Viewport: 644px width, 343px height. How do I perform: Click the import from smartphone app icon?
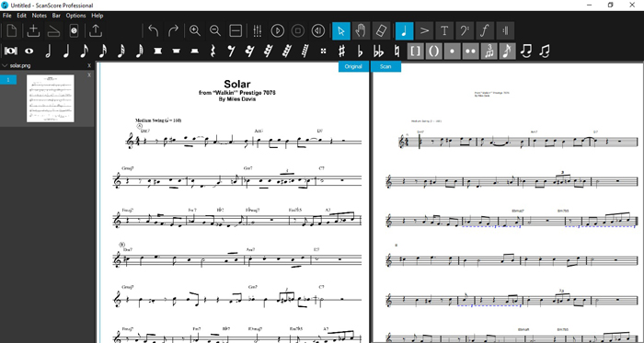click(74, 30)
